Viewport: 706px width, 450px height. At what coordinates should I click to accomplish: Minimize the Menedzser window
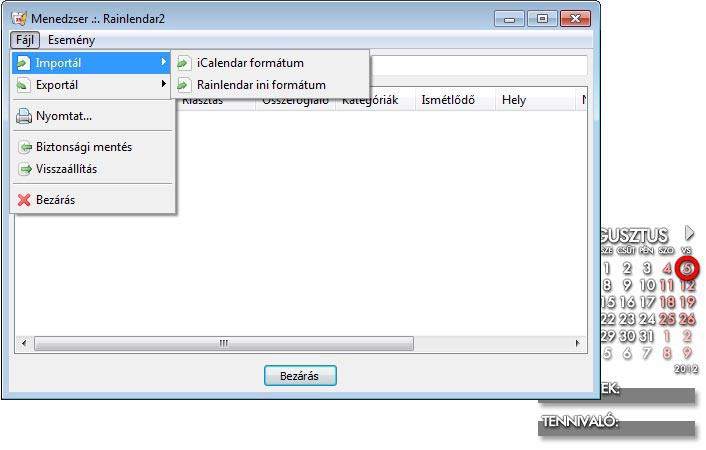point(509,19)
